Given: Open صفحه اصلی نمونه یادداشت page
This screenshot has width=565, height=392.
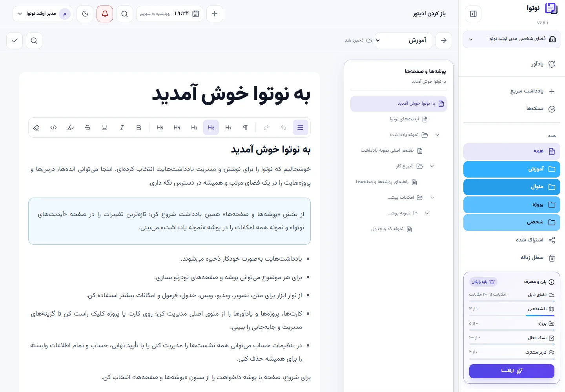Looking at the screenshot, I should coord(392,151).
